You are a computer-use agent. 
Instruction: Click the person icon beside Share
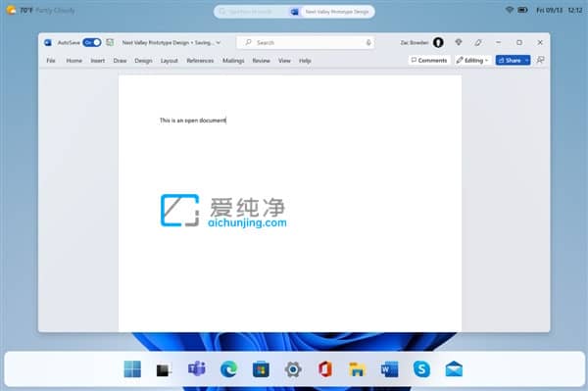coord(540,60)
